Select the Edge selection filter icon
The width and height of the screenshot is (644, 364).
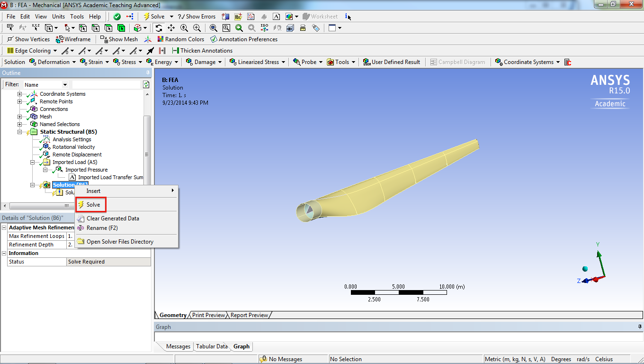pos(96,28)
